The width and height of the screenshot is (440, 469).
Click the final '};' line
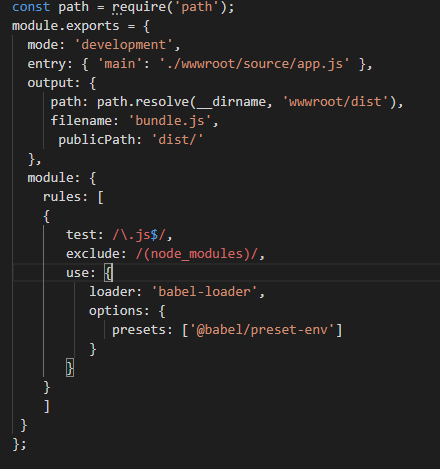[x=19, y=444]
